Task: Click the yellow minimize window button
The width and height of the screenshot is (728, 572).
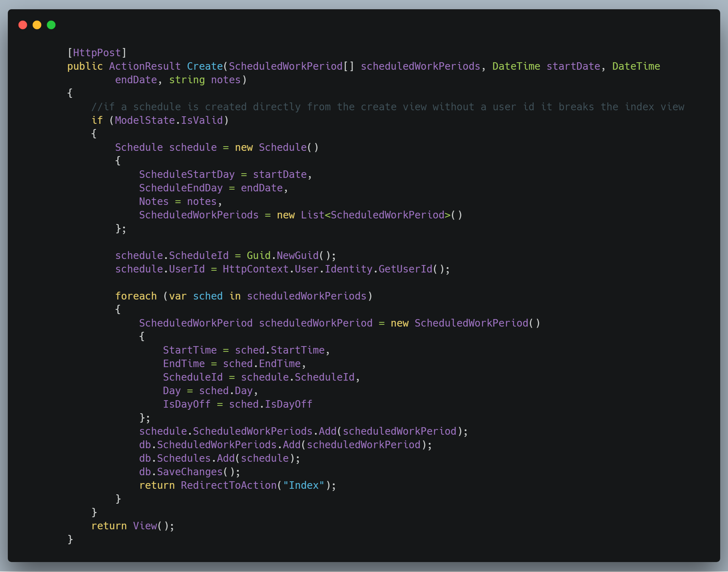Action: [x=37, y=25]
